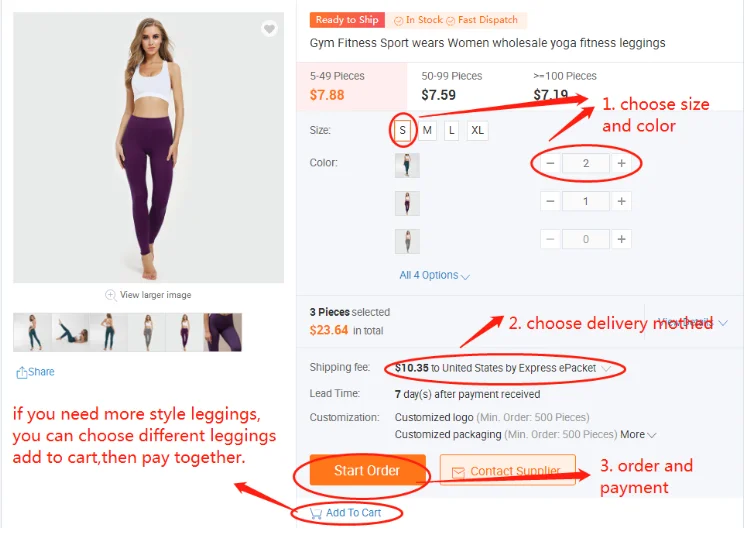Increase quantity of the first color option

(621, 163)
